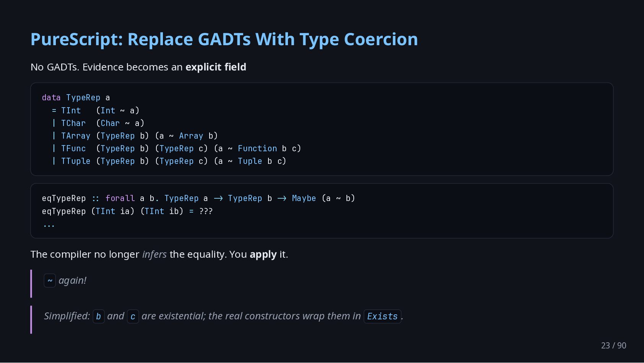This screenshot has width=644, height=363.
Task: Click the forall keyword in eqTypeRep signature
Action: [x=120, y=198]
